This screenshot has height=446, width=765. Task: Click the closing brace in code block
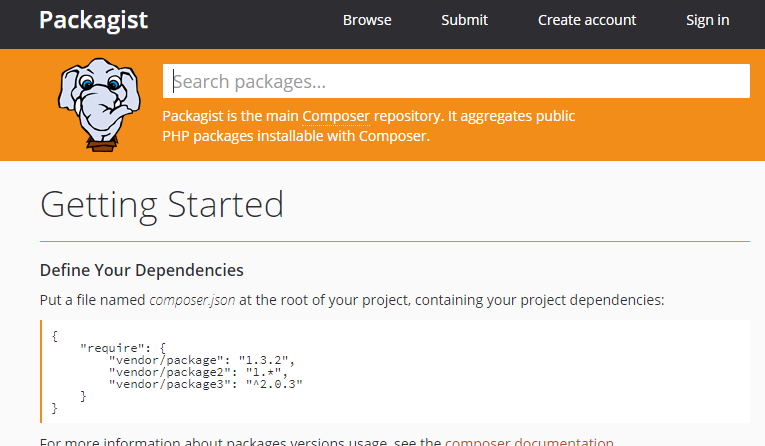[x=55, y=408]
